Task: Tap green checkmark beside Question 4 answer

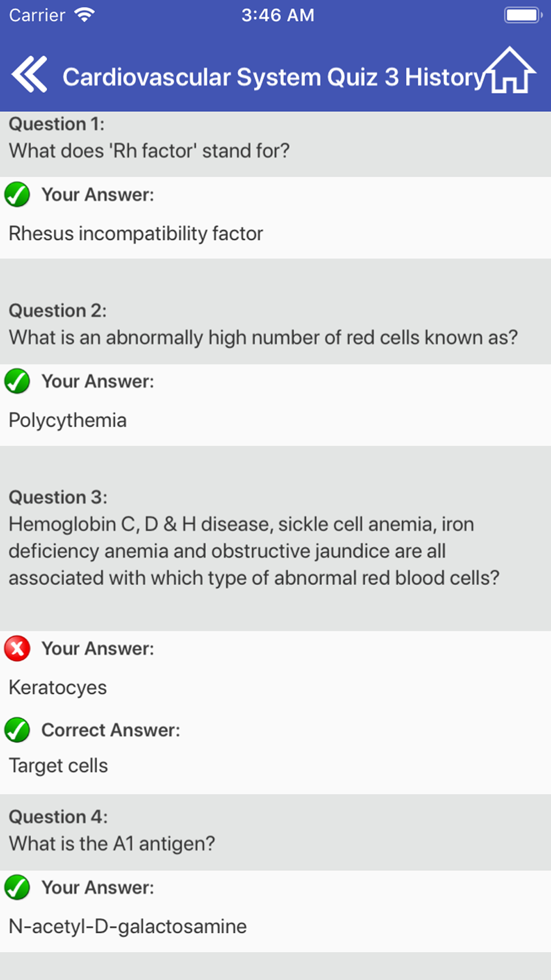Action: (17, 888)
